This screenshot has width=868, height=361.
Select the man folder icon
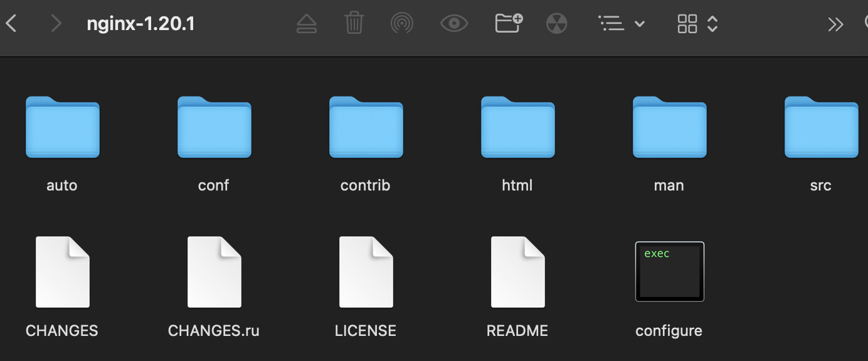point(670,127)
